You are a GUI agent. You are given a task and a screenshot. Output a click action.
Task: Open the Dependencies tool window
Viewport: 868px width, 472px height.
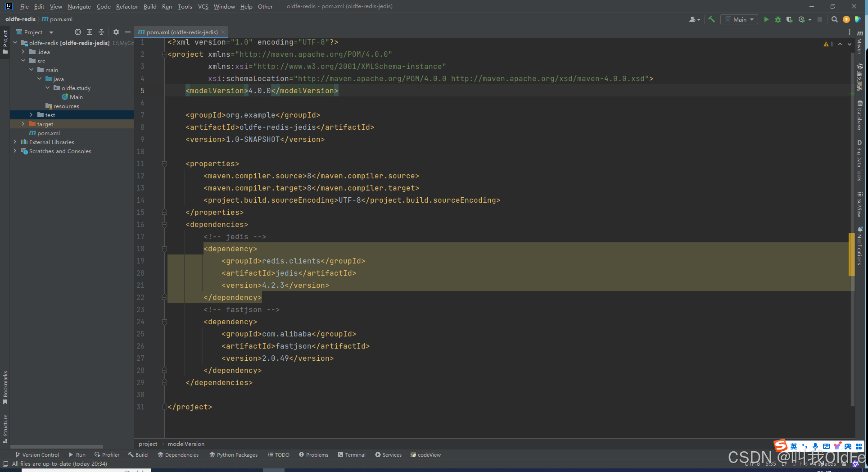178,455
